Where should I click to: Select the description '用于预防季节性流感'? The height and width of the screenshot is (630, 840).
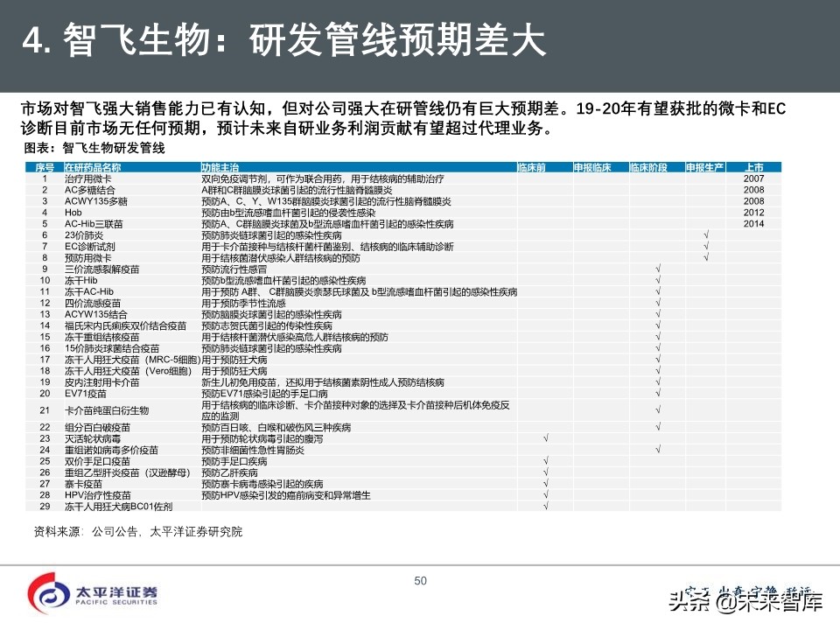pos(244,303)
